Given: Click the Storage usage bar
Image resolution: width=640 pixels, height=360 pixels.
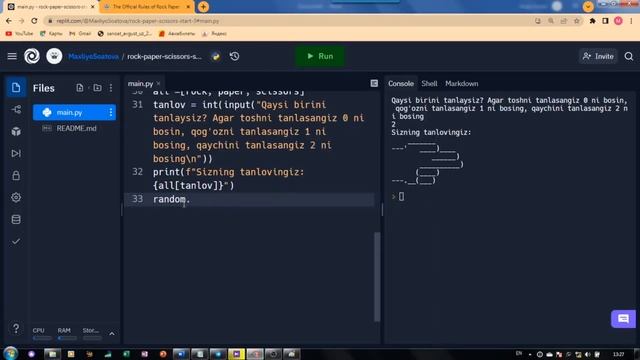Looking at the screenshot, I should (92, 338).
